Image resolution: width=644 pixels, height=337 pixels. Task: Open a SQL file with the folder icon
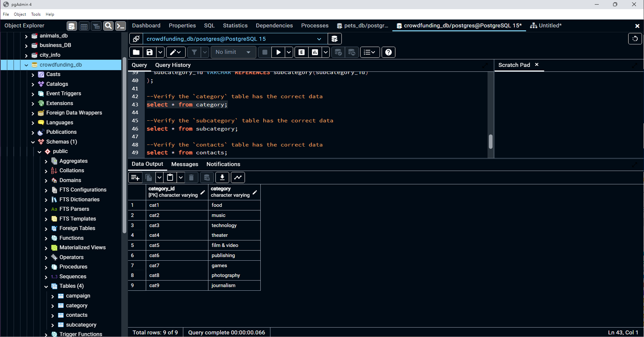[136, 52]
